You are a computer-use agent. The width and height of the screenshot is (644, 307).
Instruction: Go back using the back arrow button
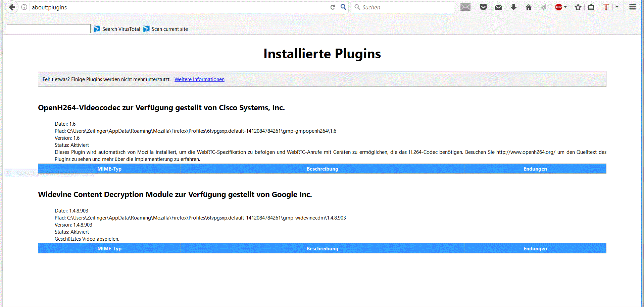point(12,7)
